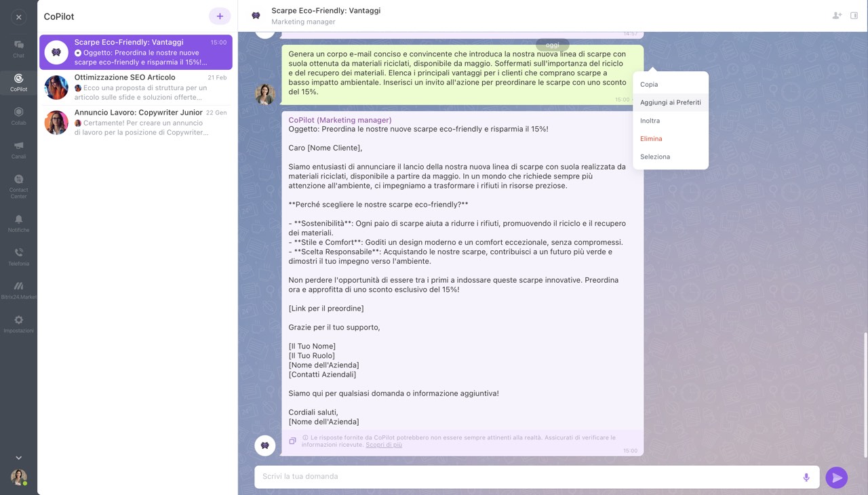This screenshot has width=868, height=495.
Task: Choose Copia from the context menu
Action: point(649,85)
